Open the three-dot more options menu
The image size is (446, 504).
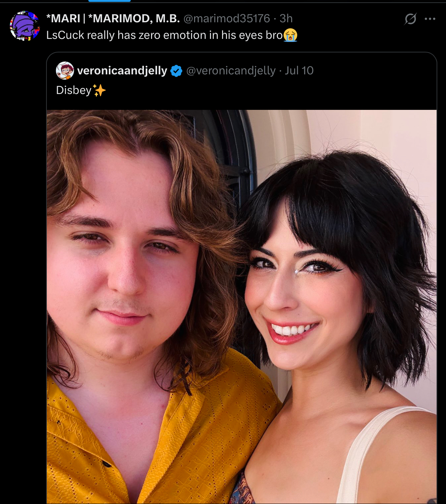point(430,18)
